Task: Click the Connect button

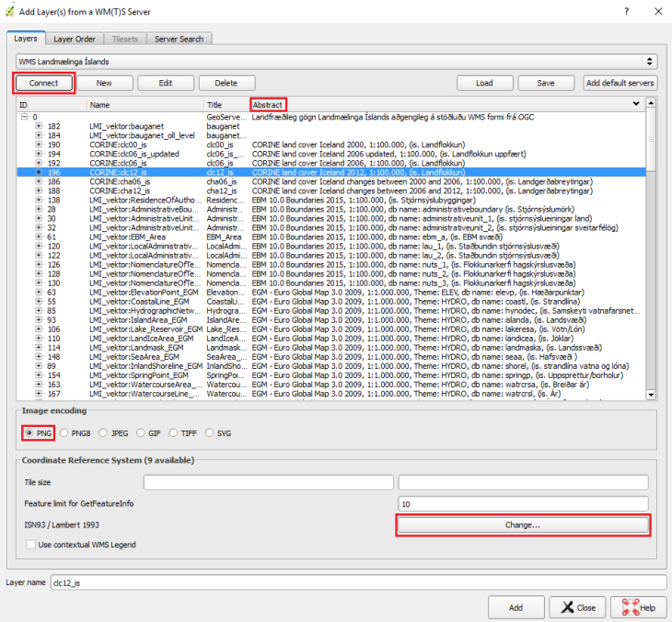Action: click(43, 83)
